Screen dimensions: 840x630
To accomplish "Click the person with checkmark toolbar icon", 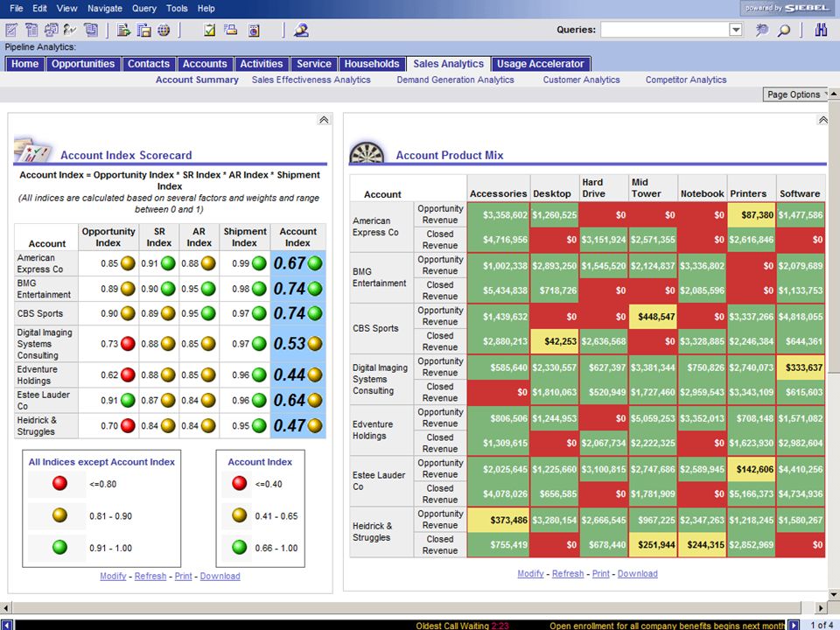I will (70, 30).
